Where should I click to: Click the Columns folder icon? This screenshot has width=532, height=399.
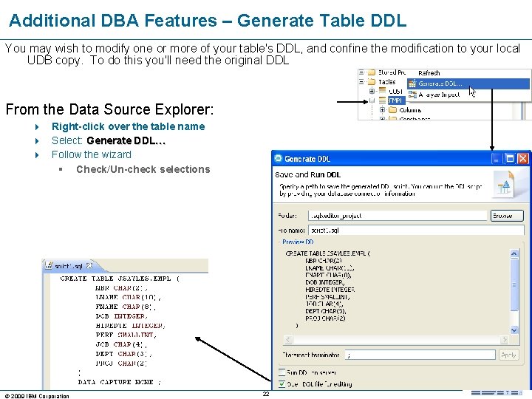click(x=392, y=110)
